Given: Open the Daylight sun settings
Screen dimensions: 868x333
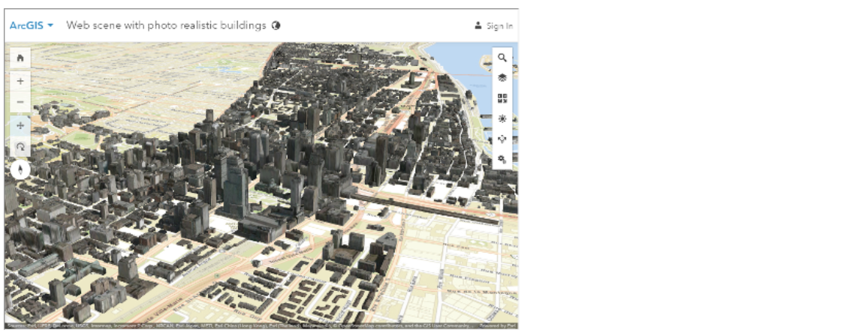Looking at the screenshot, I should click(502, 118).
